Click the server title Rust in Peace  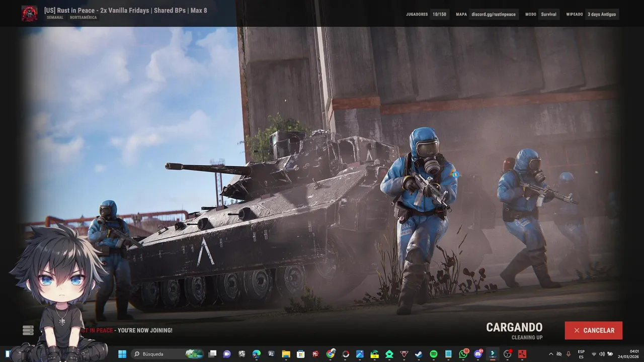click(125, 10)
